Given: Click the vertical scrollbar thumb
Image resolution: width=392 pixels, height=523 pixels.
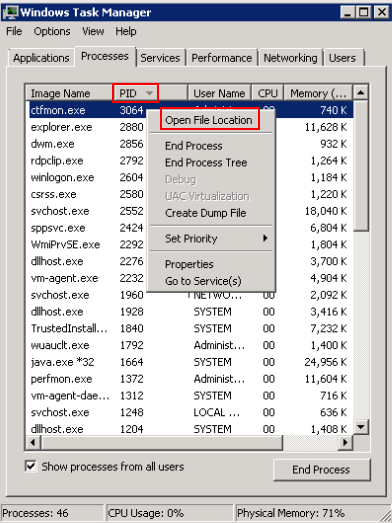Looking at the screenshot, I should coord(361,165).
